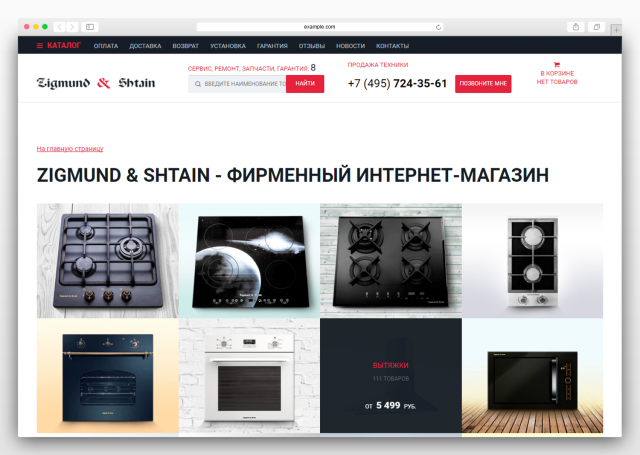
Task: Click the browser back arrow
Action: coord(60,27)
